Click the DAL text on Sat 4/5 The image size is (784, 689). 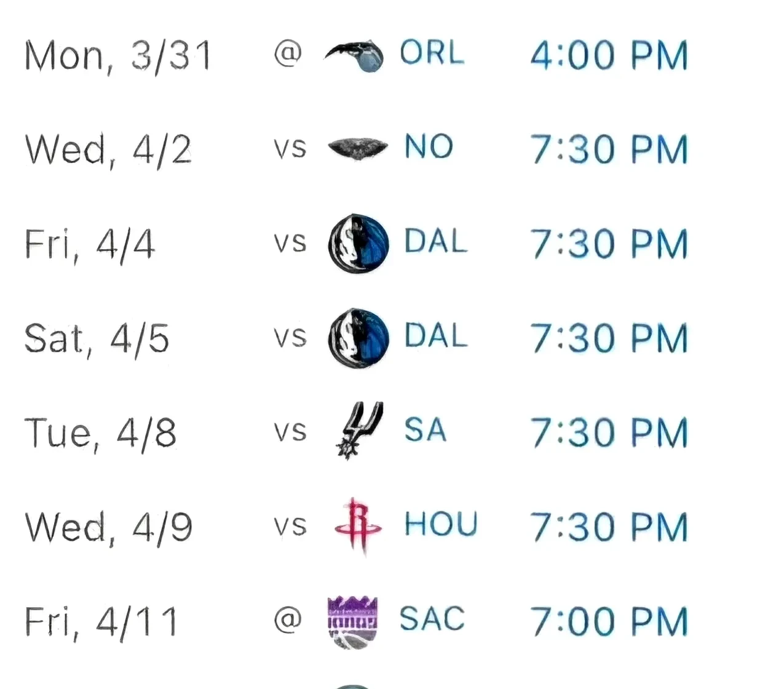pos(436,337)
